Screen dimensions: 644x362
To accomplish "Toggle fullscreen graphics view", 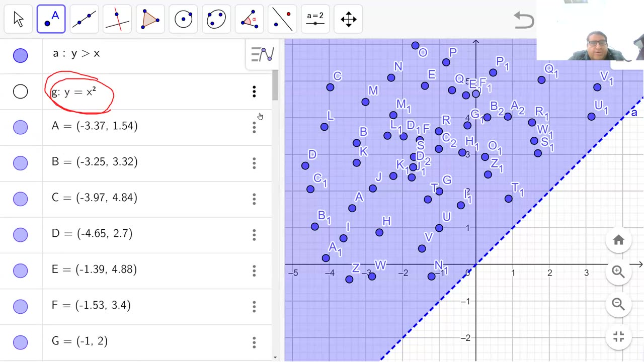I will click(618, 336).
